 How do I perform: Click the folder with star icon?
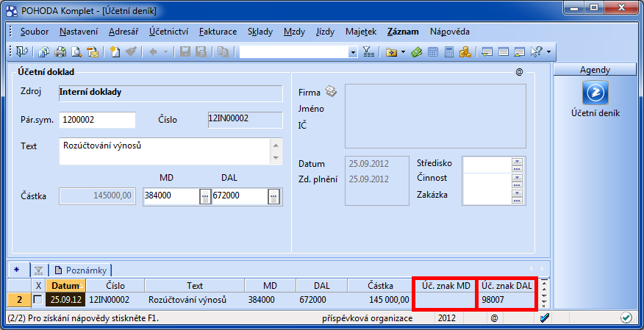coord(391,52)
